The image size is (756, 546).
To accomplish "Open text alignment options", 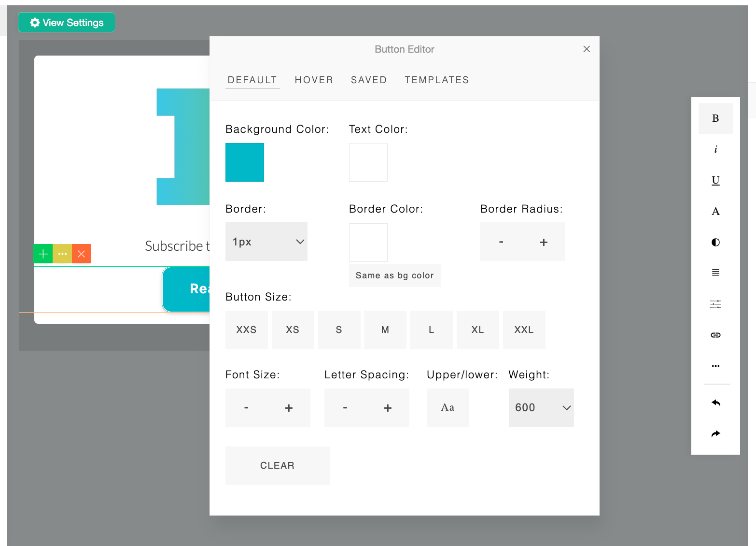I will [x=715, y=273].
